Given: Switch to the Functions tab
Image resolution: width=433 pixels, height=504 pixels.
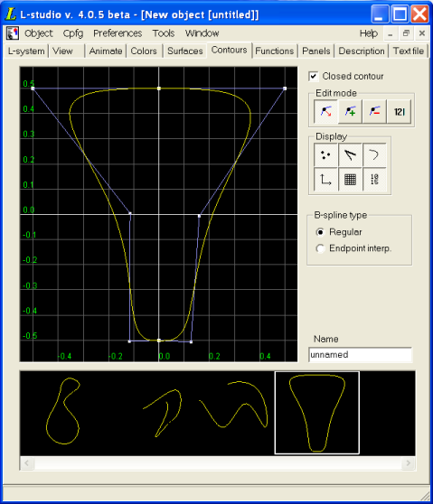Looking at the screenshot, I should coord(275,51).
